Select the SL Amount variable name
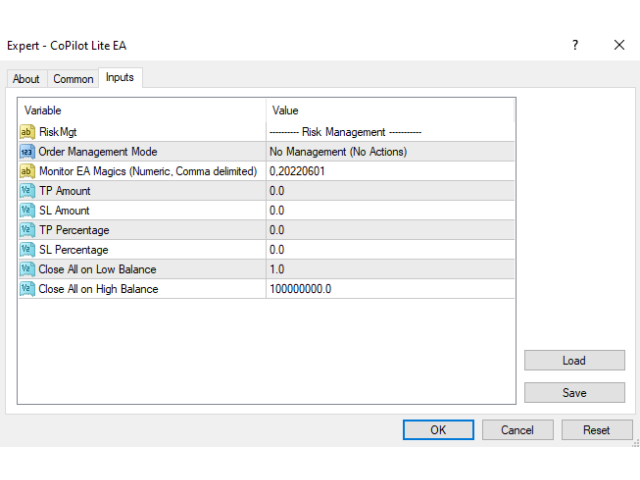Viewport: 640px width, 480px height. [x=64, y=210]
